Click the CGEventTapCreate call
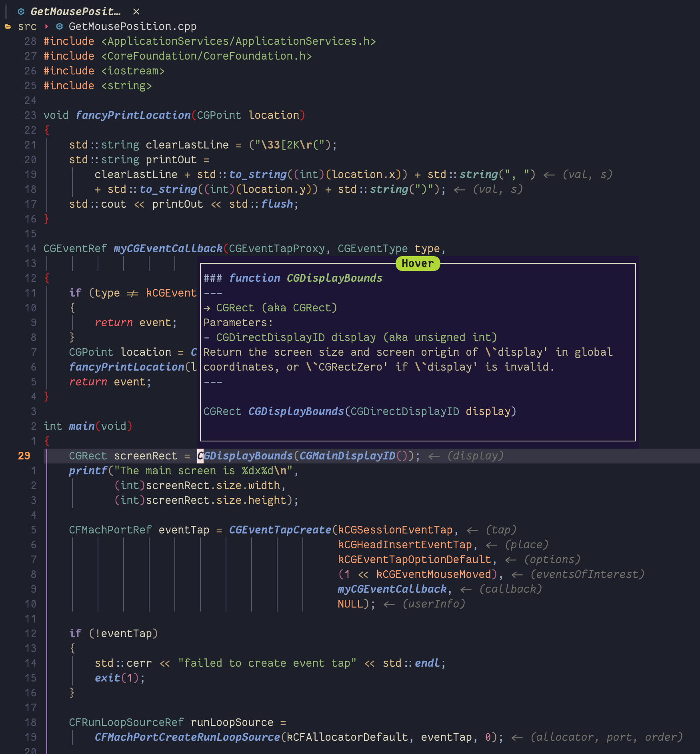Screen dimensions: 700x754 (x=279, y=529)
